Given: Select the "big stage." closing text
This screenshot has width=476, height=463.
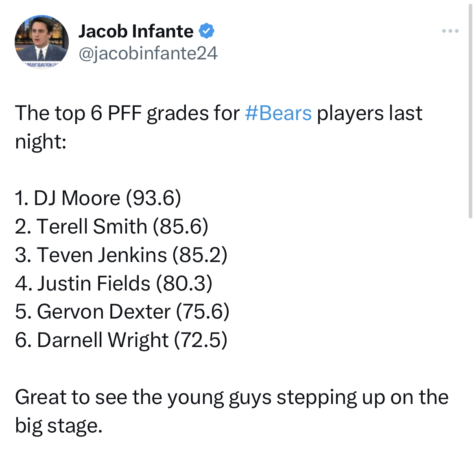Looking at the screenshot, I should 59,425.
